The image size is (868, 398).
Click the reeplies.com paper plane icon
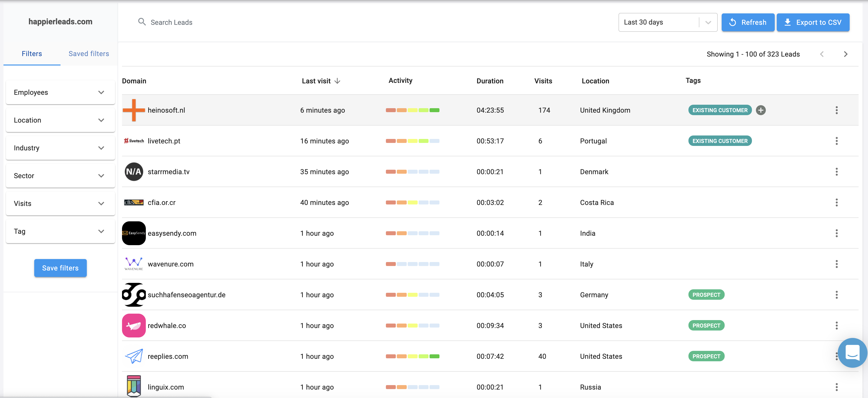[133, 356]
